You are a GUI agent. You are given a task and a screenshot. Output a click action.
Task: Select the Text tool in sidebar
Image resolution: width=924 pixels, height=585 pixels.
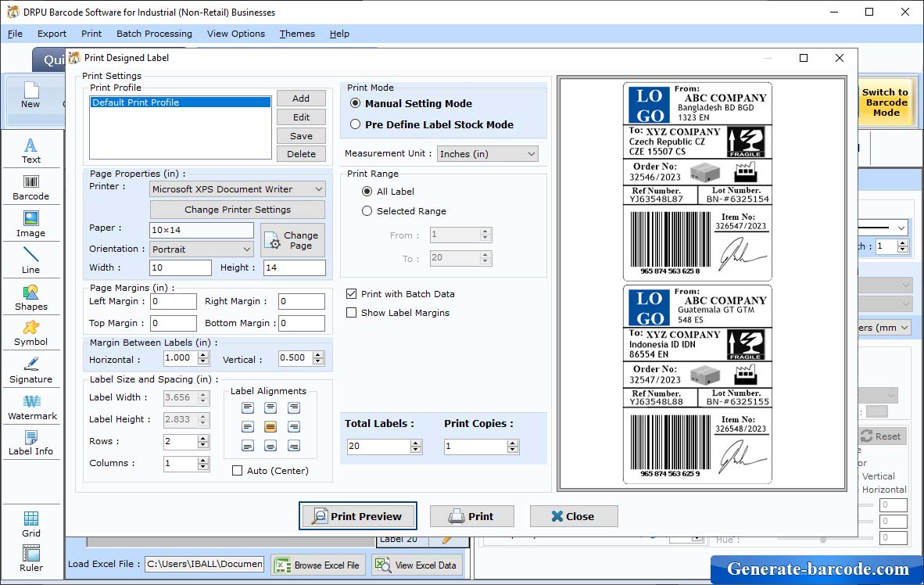pyautogui.click(x=31, y=150)
